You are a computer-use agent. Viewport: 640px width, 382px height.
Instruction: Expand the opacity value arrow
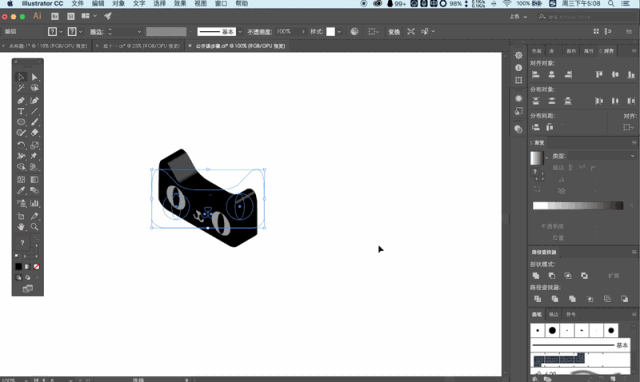point(303,31)
